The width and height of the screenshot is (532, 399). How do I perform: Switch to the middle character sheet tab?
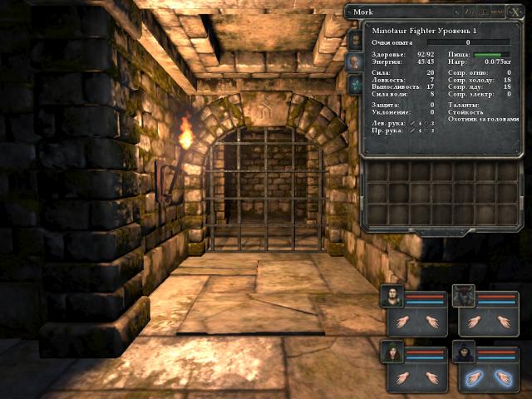354,62
